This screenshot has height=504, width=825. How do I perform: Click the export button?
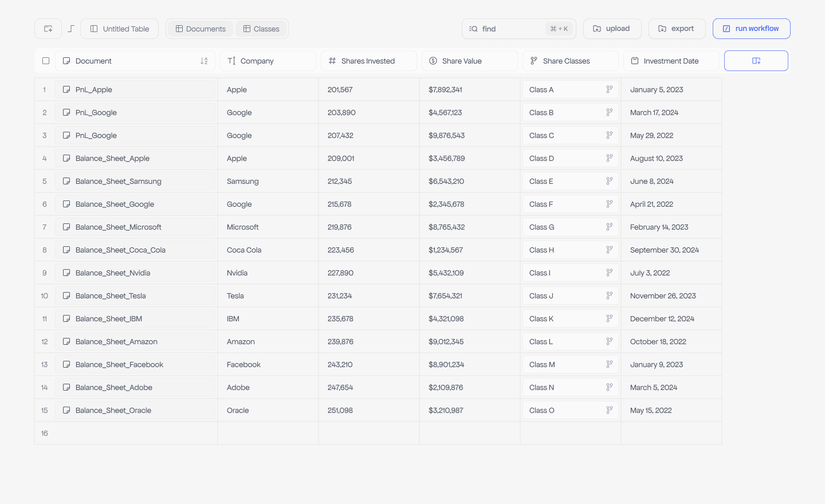point(677,29)
